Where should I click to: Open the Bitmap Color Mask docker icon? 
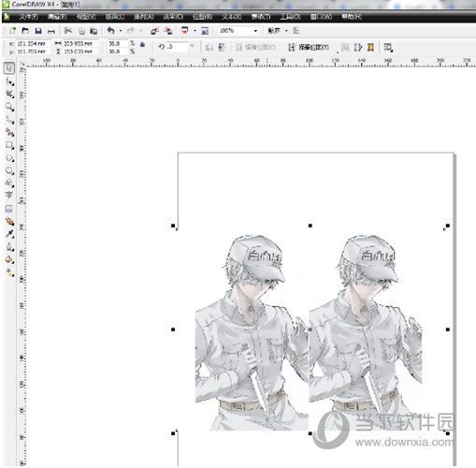pos(370,48)
